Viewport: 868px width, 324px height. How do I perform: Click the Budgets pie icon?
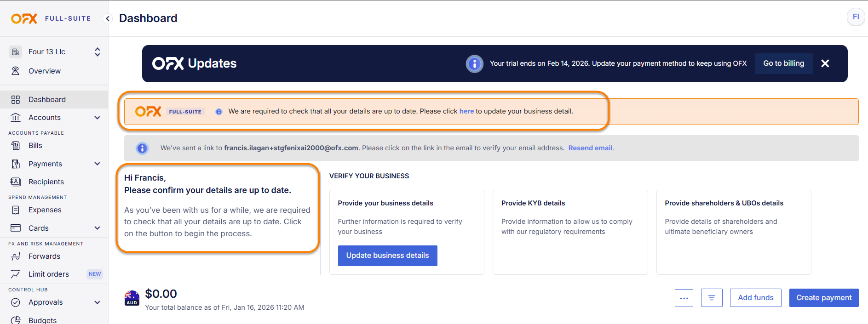pos(16,320)
